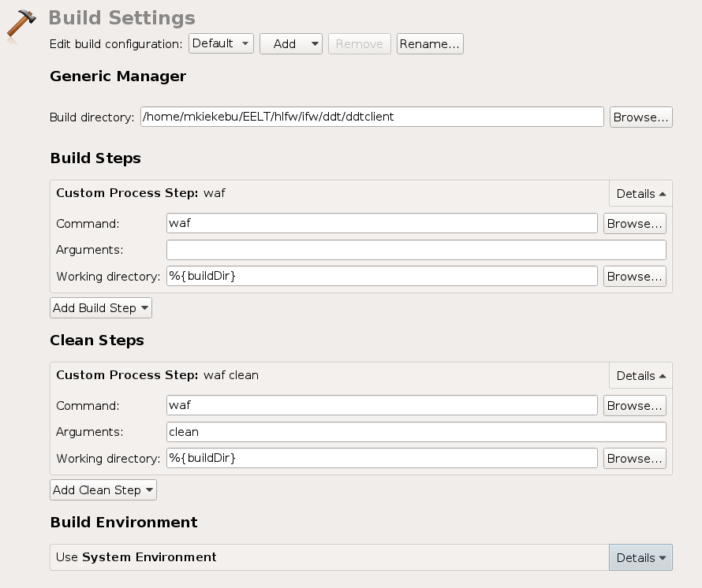Open the Default build configuration dropdown

click(x=221, y=43)
